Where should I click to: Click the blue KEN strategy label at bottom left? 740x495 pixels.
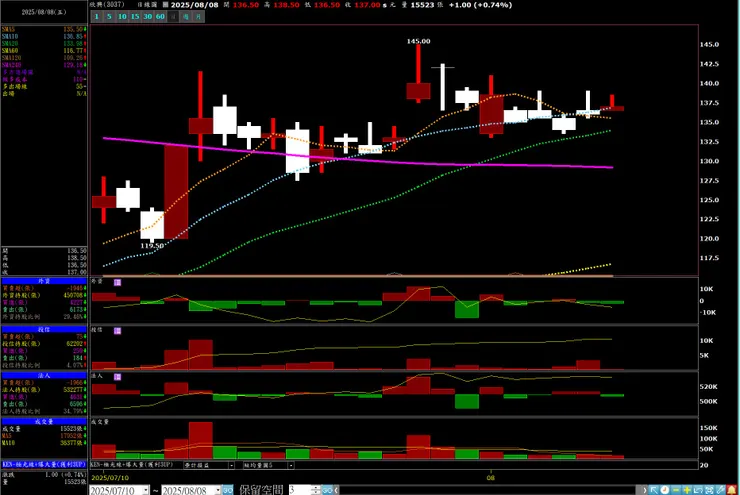coord(44,464)
